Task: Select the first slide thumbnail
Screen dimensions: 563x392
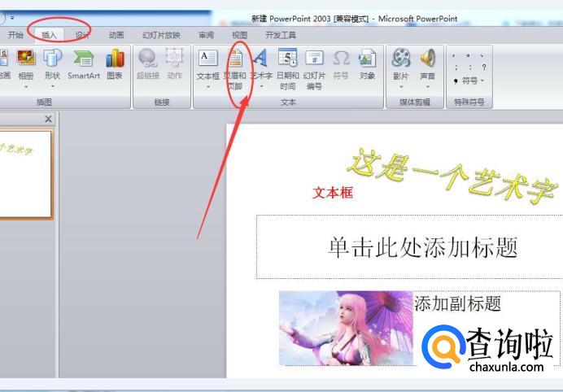Action: [x=24, y=174]
